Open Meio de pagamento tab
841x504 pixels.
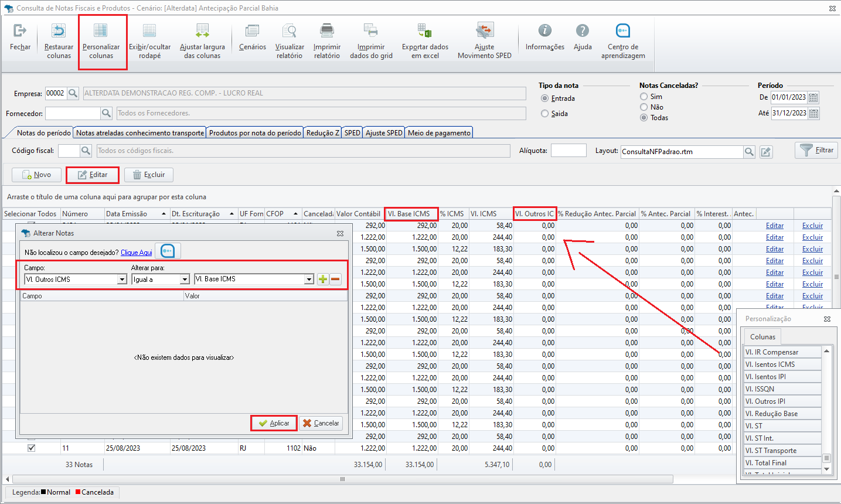[x=439, y=133]
